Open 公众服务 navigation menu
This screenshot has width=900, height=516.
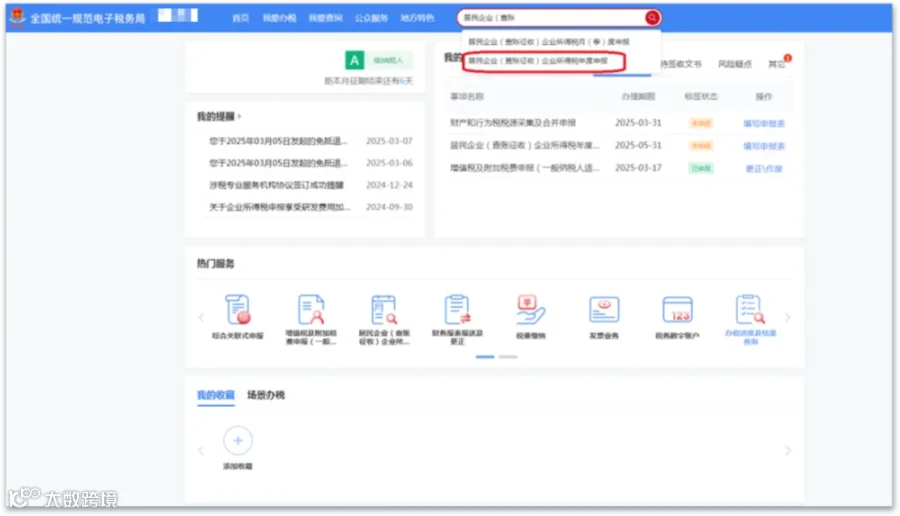(x=371, y=18)
